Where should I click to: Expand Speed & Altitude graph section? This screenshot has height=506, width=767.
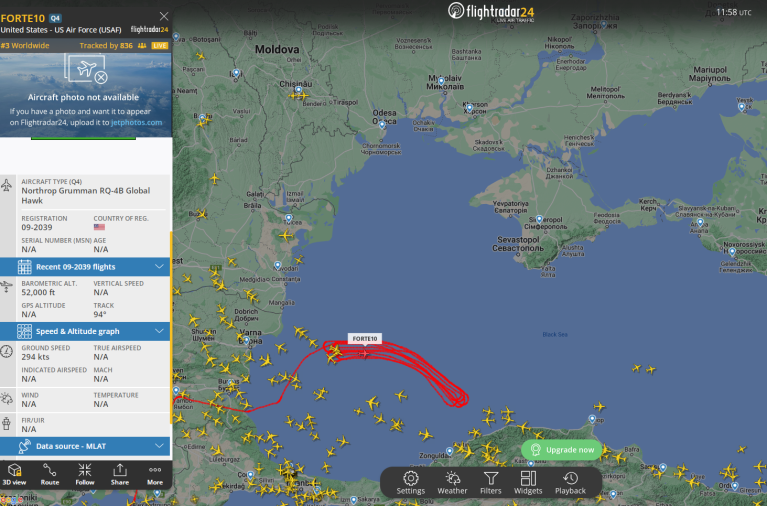pos(85,331)
